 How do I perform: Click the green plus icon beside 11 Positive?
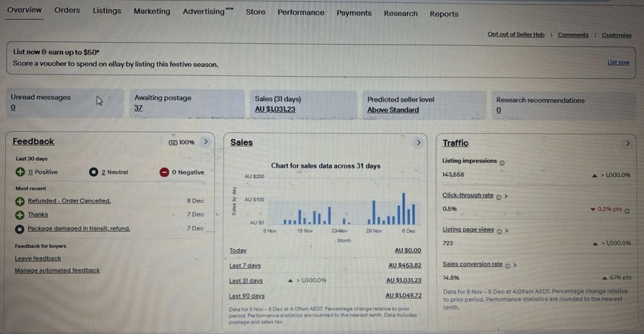tap(19, 172)
